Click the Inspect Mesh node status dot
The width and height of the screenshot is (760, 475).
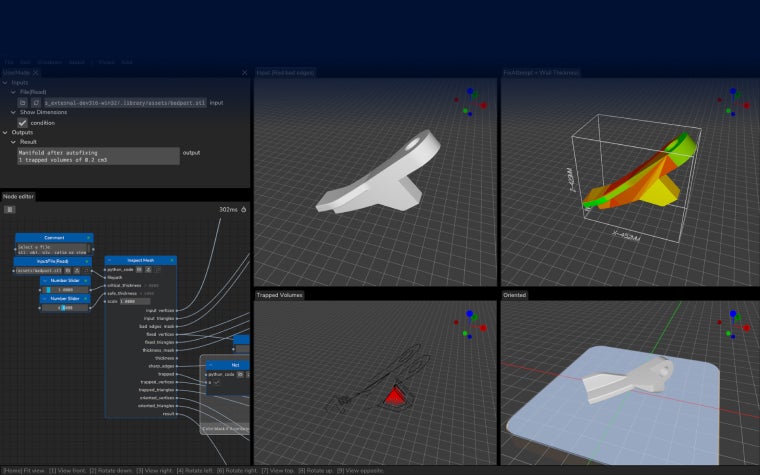[x=172, y=260]
